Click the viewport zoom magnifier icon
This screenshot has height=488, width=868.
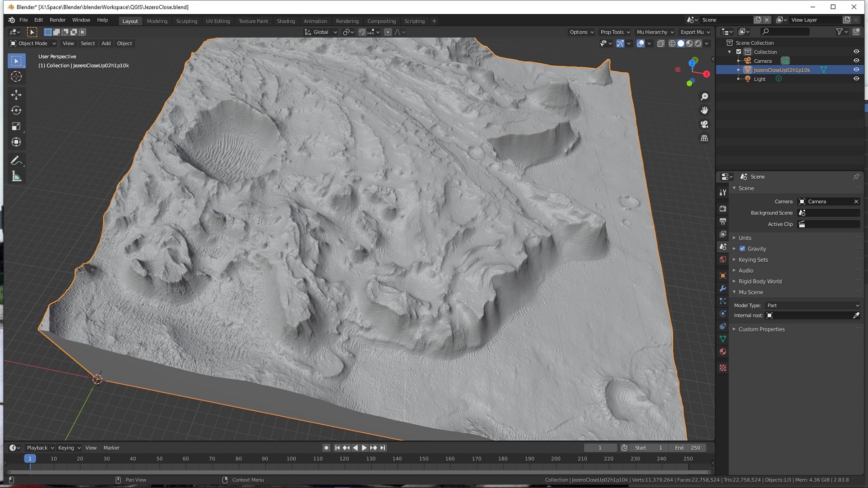(x=704, y=96)
